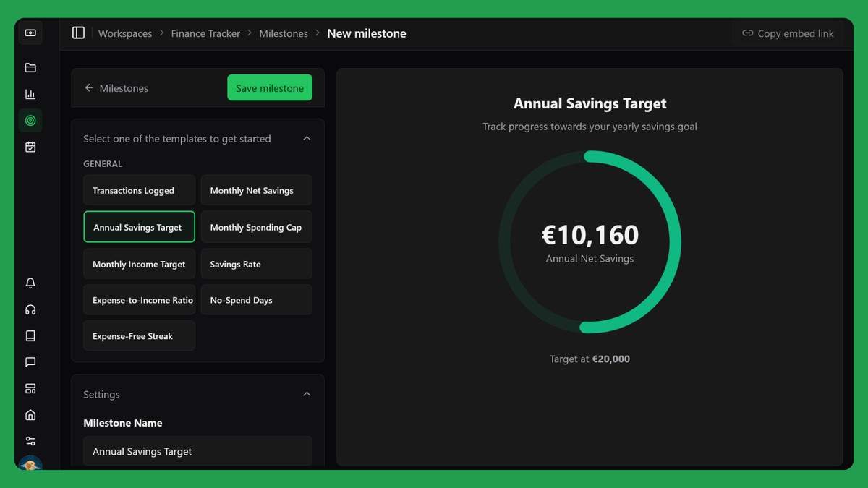
Task: Open the sliders settings icon in sidebar
Action: [30, 441]
